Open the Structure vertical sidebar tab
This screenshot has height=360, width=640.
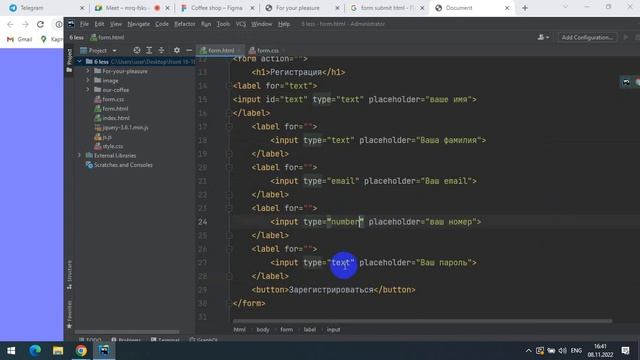(x=69, y=275)
